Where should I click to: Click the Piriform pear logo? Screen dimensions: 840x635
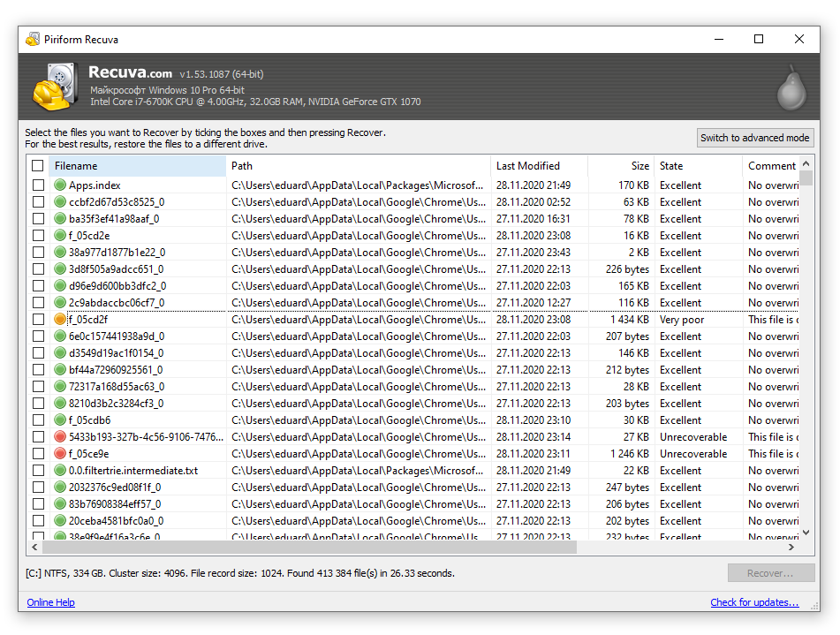[791, 88]
